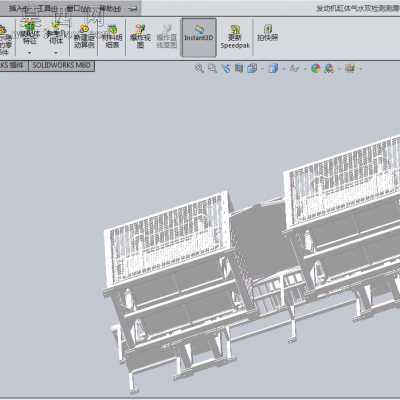Switch to the SOLIDWORKS 插件 tab
400x400 pixels.
13,65
